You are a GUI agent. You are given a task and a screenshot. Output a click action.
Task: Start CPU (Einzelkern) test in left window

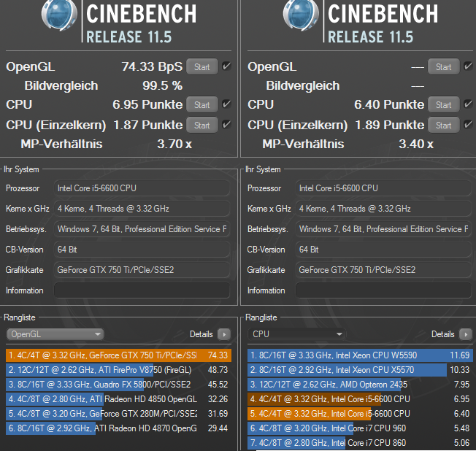coord(202,125)
